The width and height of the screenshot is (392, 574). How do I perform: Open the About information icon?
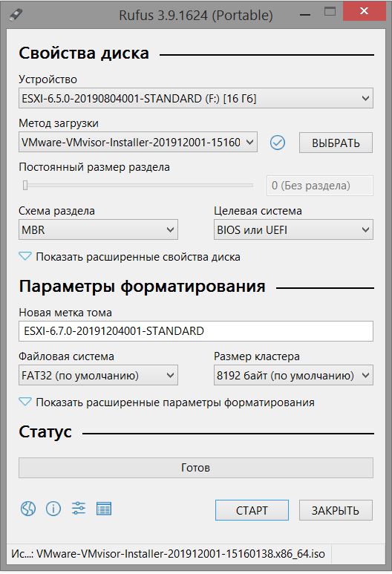pos(53,509)
